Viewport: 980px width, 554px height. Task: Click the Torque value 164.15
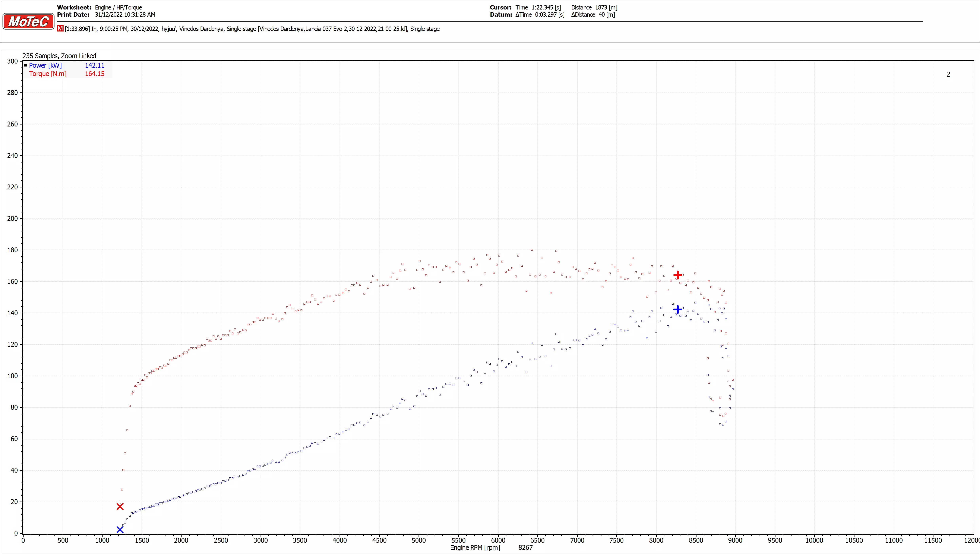94,74
